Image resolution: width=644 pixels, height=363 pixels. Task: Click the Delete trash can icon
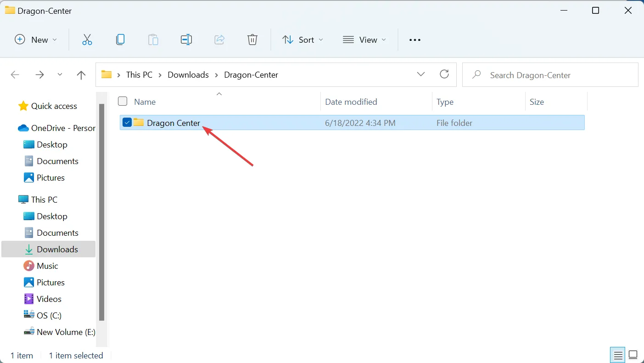coord(252,40)
